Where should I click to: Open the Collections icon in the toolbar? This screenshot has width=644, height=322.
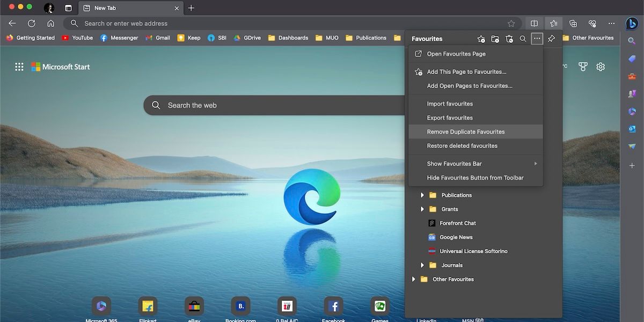(x=573, y=24)
